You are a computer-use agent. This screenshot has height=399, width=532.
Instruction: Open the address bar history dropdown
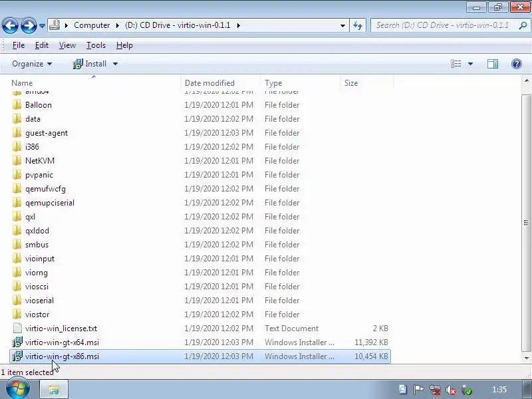tap(342, 25)
